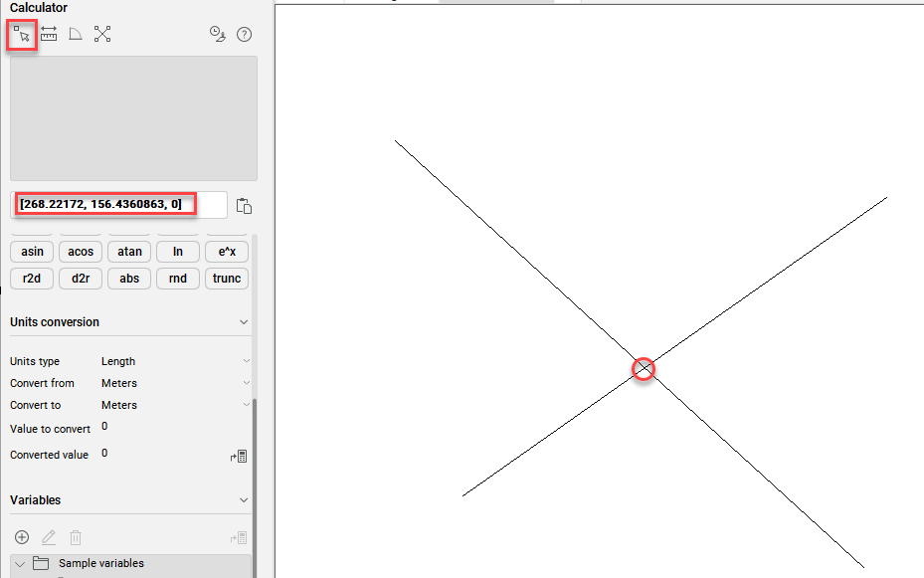The width and height of the screenshot is (924, 578).
Task: Collapse the Units conversion section
Action: (244, 322)
